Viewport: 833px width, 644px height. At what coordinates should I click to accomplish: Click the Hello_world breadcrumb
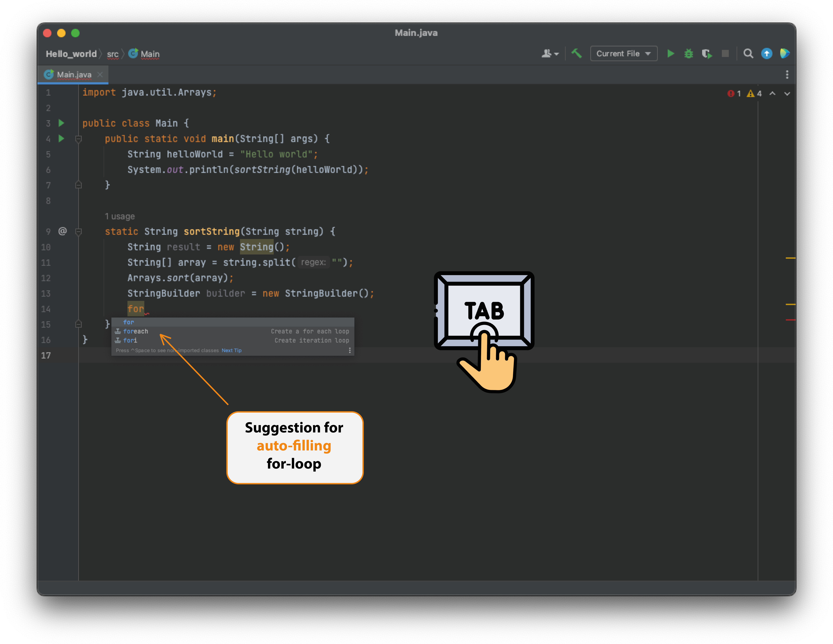71,54
